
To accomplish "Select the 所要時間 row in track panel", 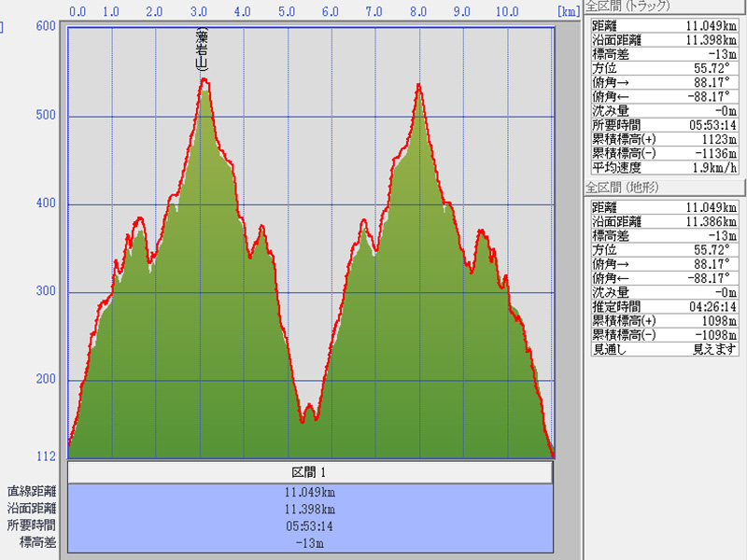I will tap(665, 123).
